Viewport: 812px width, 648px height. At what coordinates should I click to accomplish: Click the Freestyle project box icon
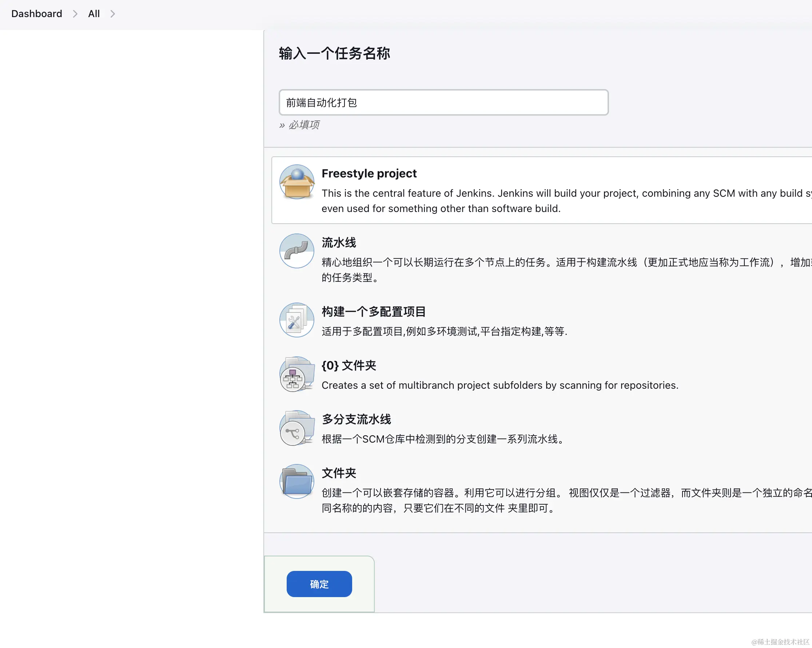[x=297, y=182]
